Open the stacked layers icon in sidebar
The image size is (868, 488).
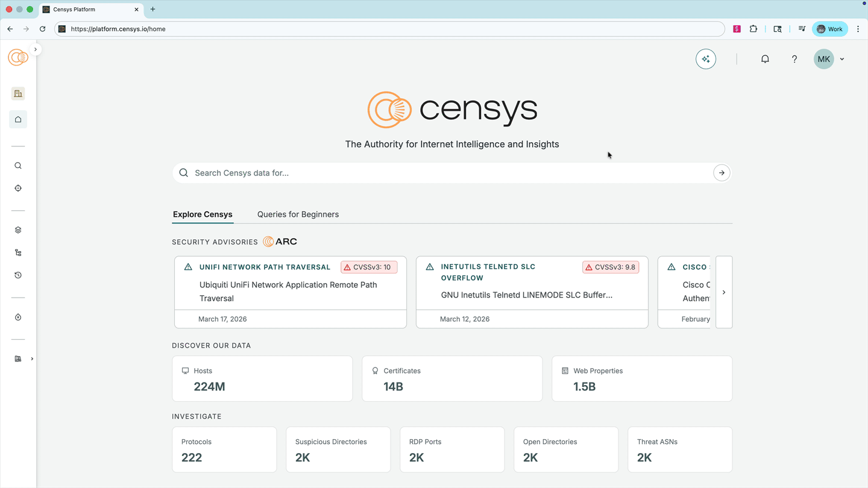point(18,230)
